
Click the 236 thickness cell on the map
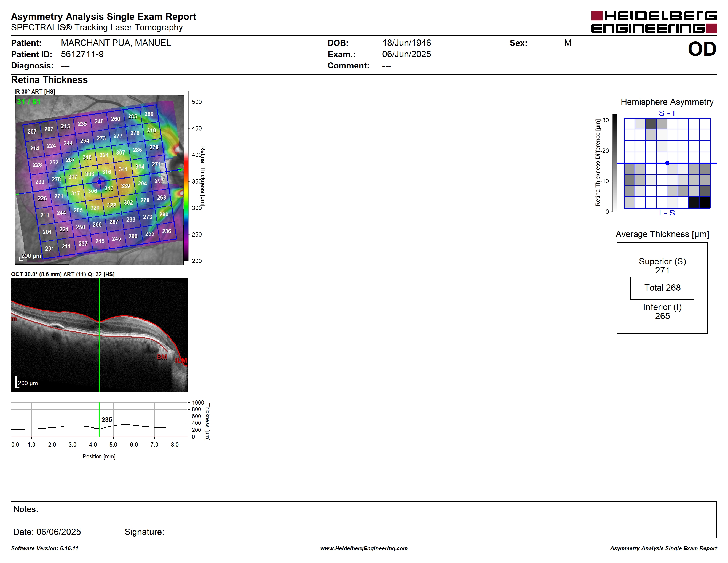(166, 232)
